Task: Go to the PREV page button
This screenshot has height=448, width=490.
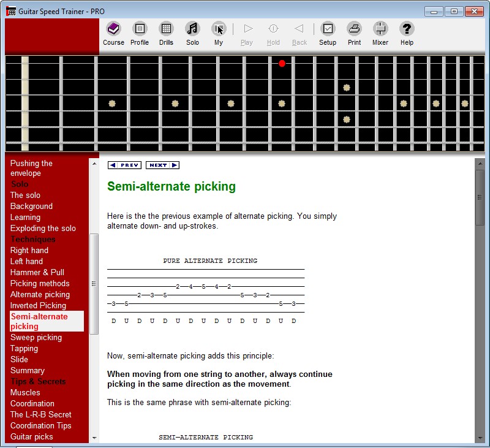Action: coord(124,165)
